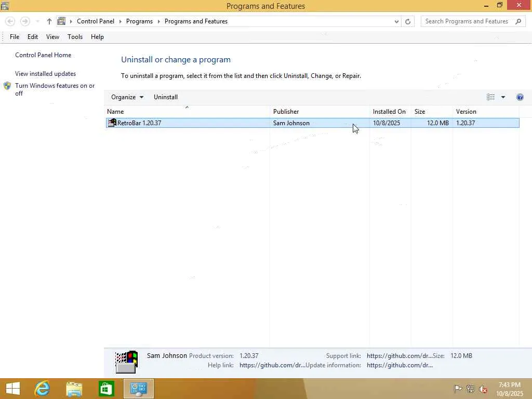
Task: Open the Windows Store taskbar icon
Action: point(106,389)
